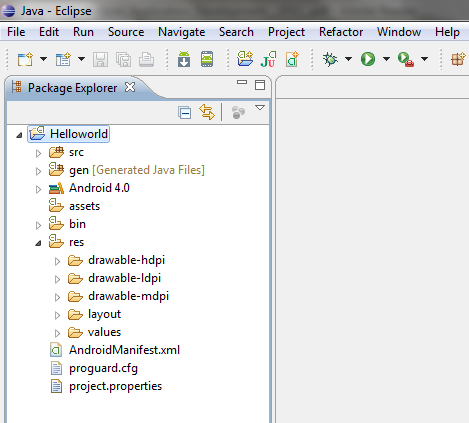Screen dimensions: 469x423
Task: Open the File menu
Action: click(16, 32)
